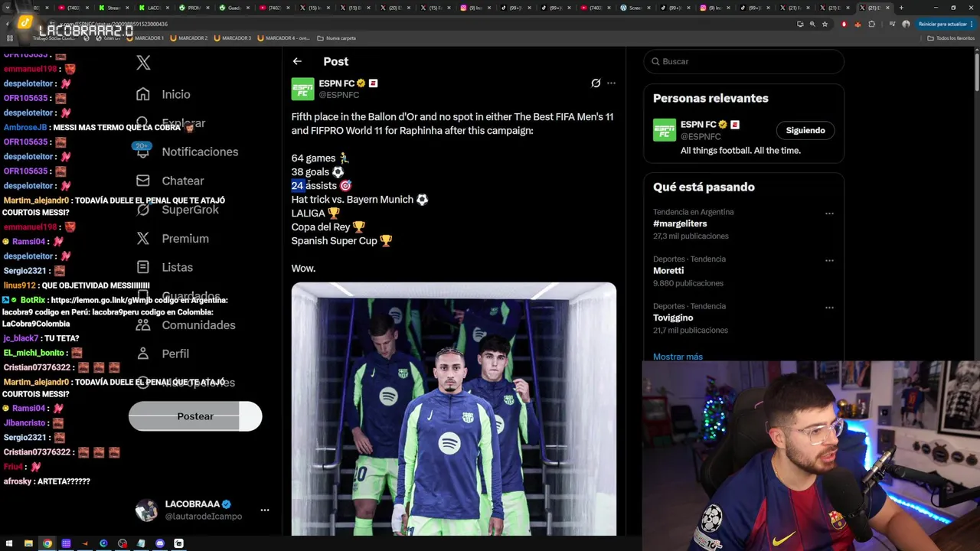The image size is (980, 551).
Task: Click the Comunidades people icon
Action: point(143,325)
